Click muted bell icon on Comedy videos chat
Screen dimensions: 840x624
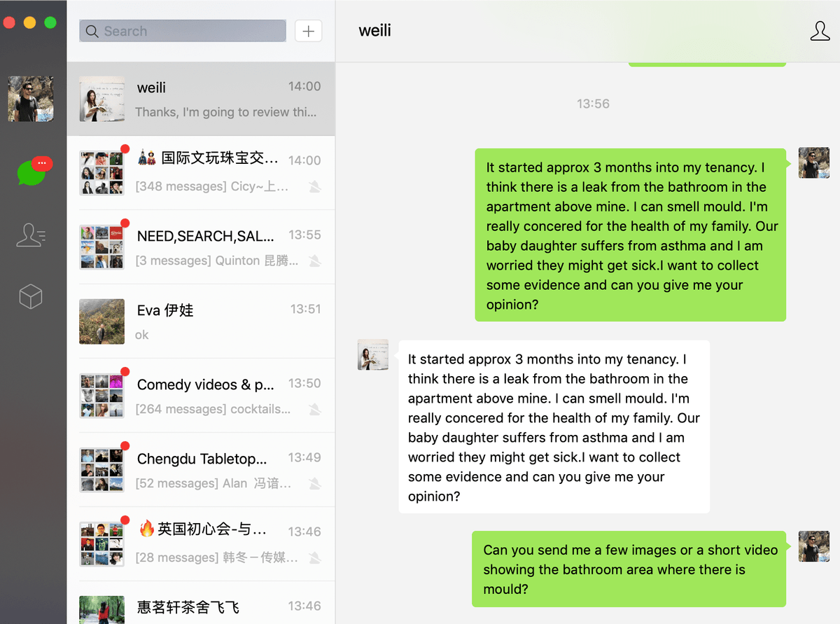[x=315, y=409]
